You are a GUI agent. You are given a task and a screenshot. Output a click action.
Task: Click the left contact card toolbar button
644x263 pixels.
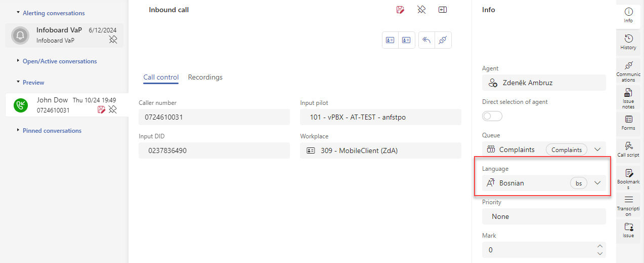390,40
